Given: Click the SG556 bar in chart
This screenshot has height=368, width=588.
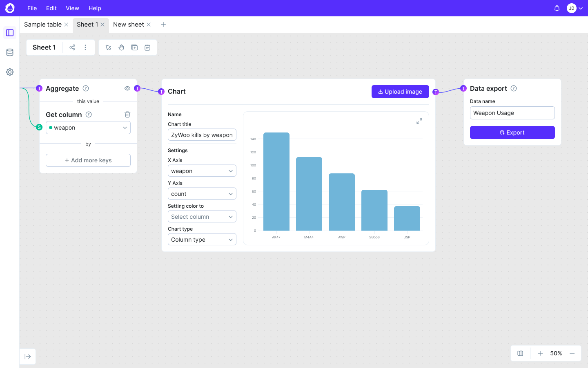Looking at the screenshot, I should (374, 210).
